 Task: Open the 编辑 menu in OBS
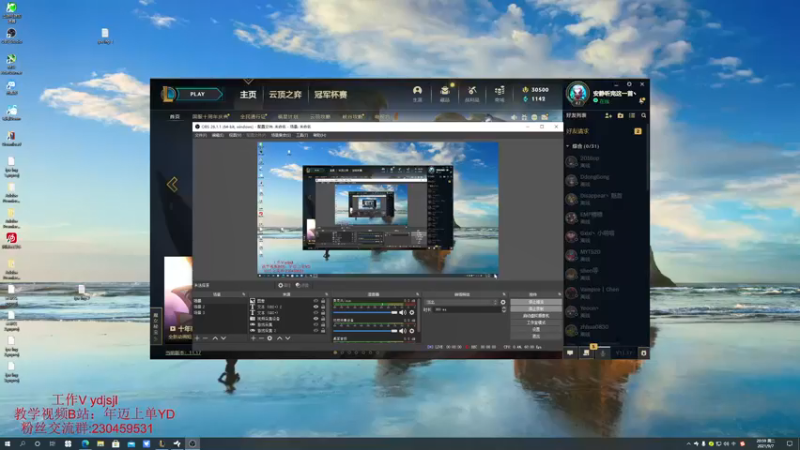click(x=218, y=135)
